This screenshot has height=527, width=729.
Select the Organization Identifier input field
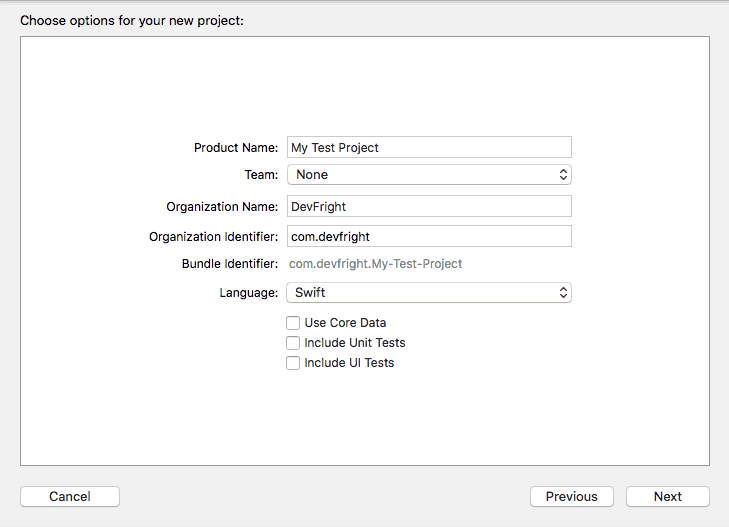[x=429, y=237]
